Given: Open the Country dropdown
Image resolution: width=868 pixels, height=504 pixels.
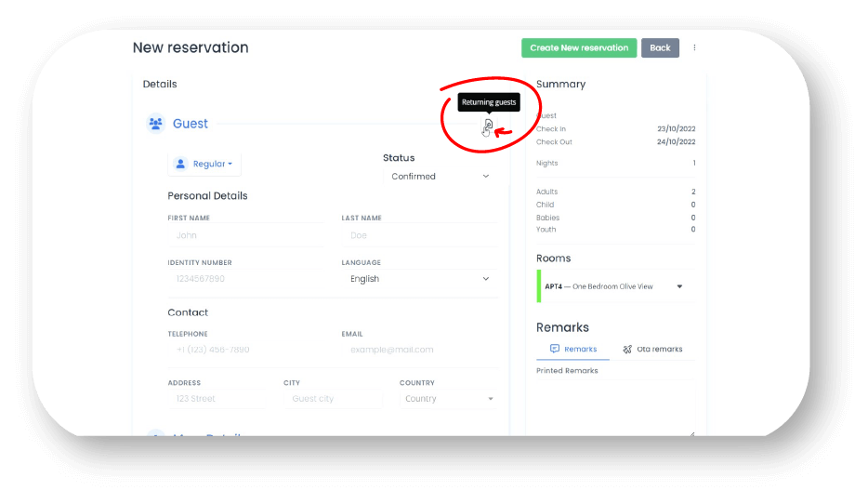Looking at the screenshot, I should pyautogui.click(x=448, y=399).
